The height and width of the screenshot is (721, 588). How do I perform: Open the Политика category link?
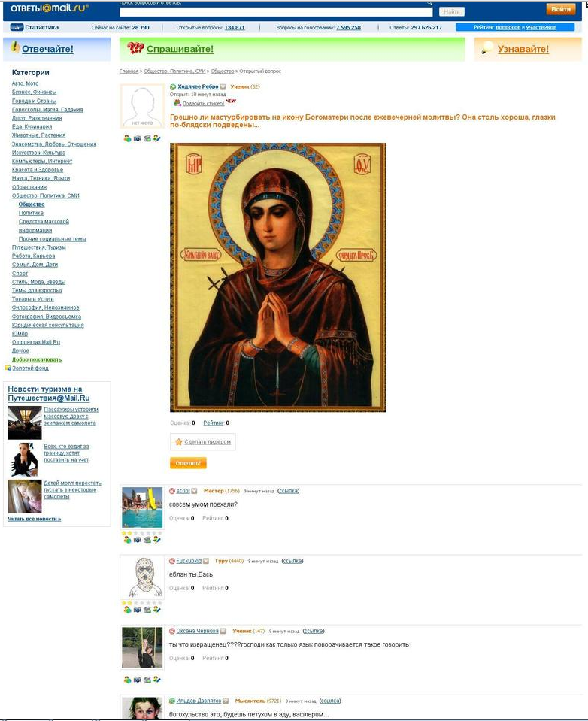pos(31,213)
